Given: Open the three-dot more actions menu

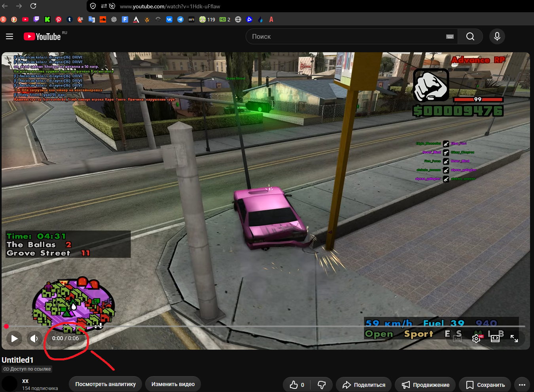Looking at the screenshot, I should [x=522, y=385].
